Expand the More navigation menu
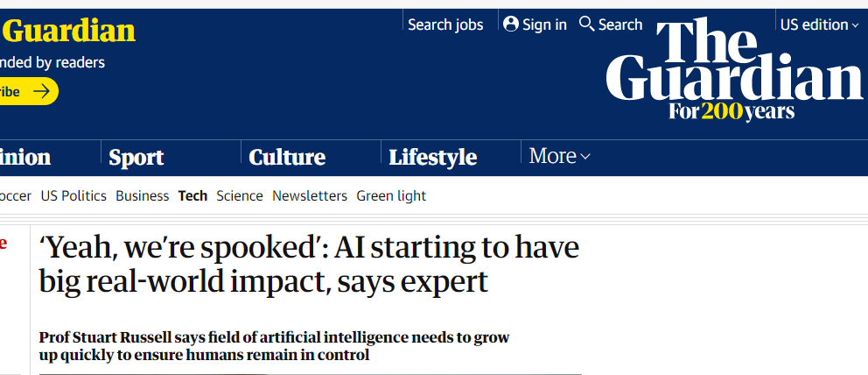This screenshot has width=868, height=375. 559,156
